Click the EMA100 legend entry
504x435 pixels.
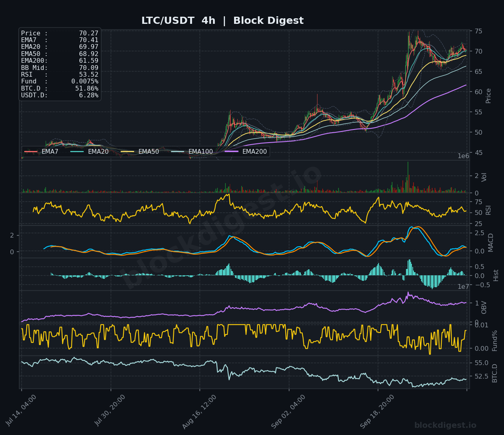(x=192, y=152)
